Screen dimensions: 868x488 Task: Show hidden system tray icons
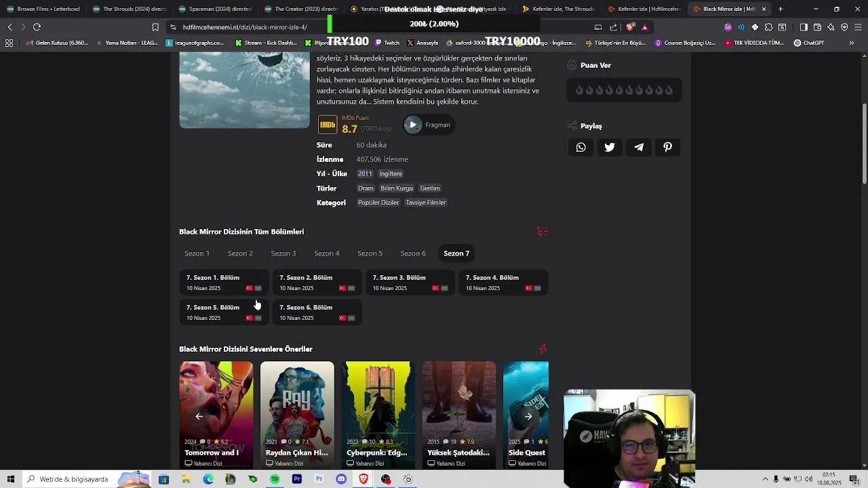coord(766,479)
